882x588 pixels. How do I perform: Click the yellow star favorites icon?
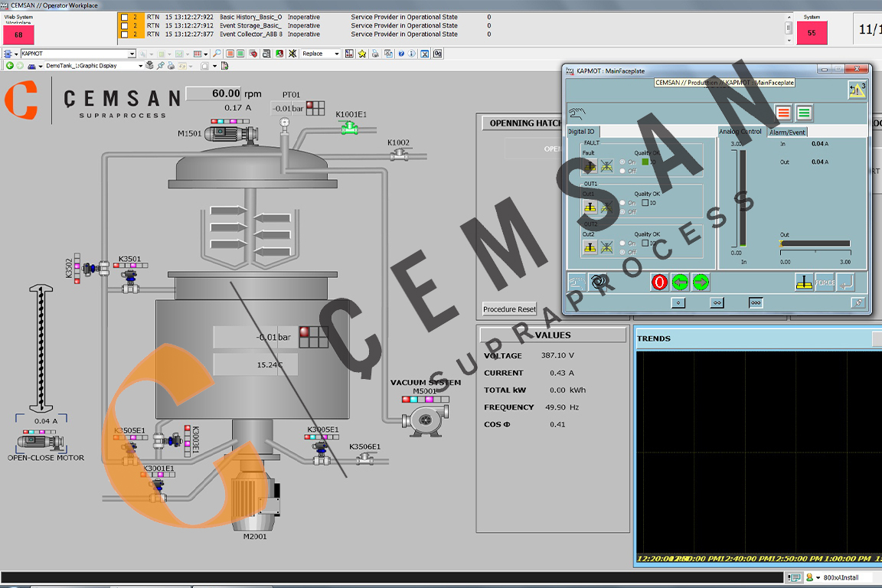pos(361,54)
